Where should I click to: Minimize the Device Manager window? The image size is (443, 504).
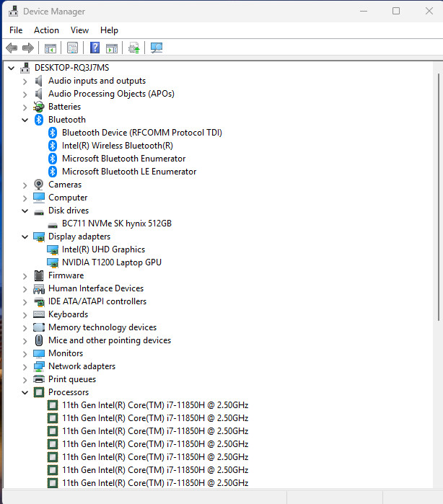[x=364, y=12]
